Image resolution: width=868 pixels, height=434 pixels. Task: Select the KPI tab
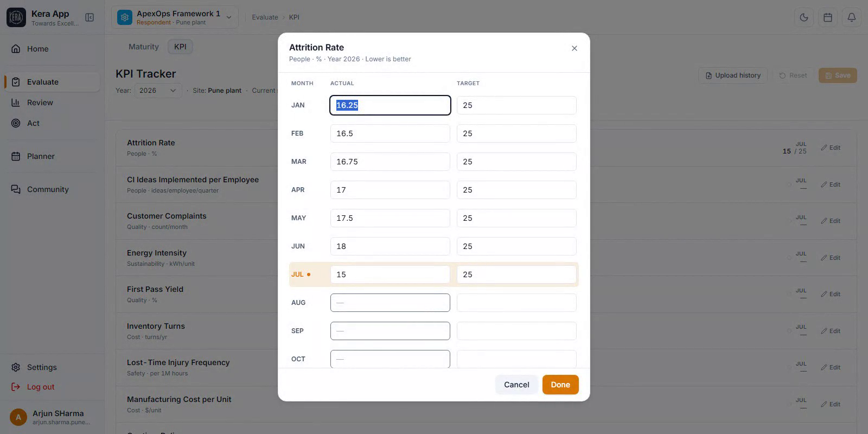tap(180, 47)
